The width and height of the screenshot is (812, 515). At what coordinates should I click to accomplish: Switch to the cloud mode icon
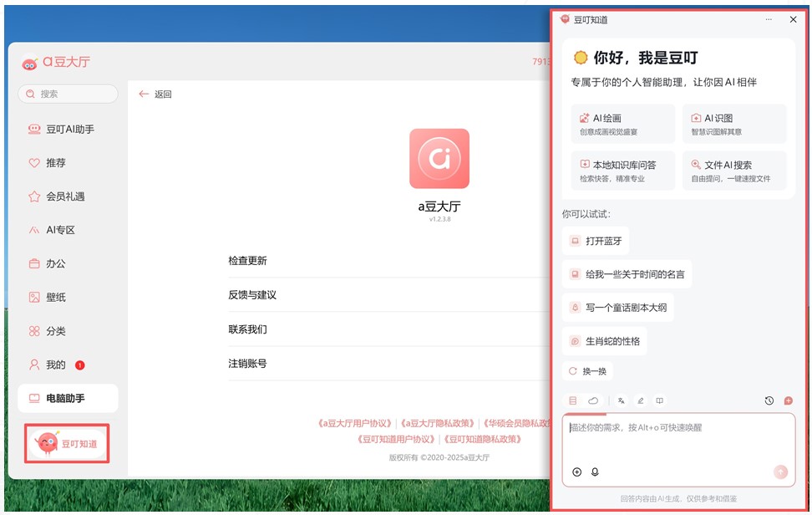click(593, 401)
